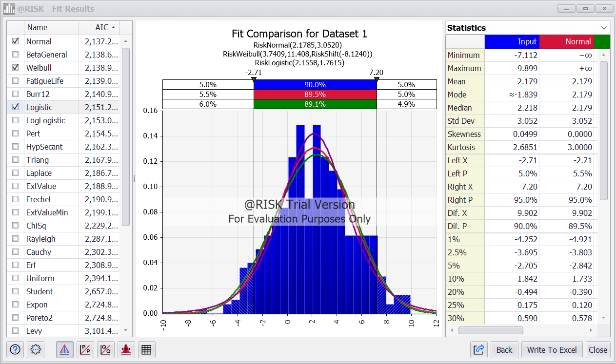Select the fit comparison histogram view icon

click(64, 349)
